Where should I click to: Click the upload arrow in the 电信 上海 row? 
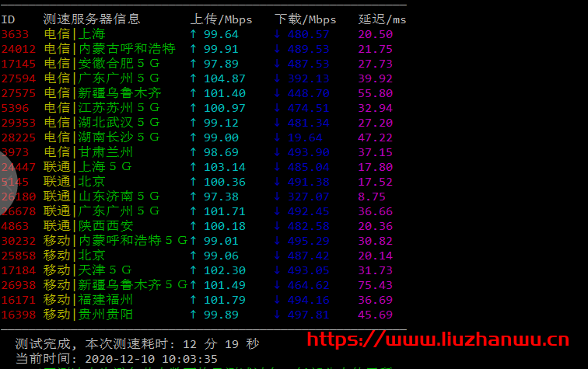pos(194,34)
